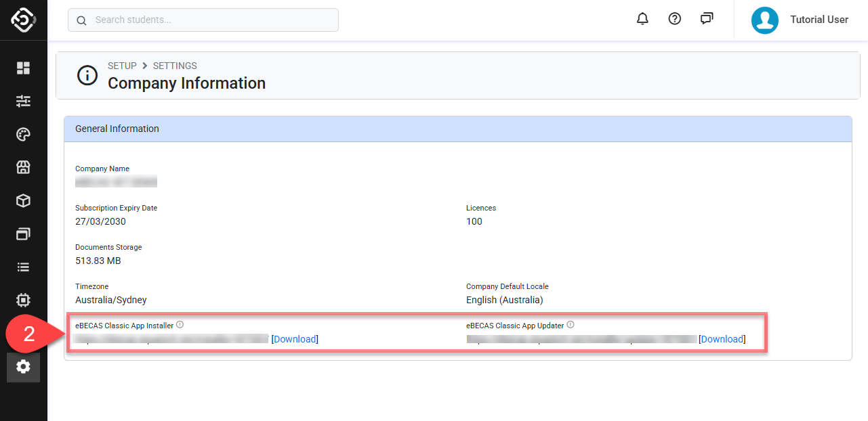Go to SETUP in the breadcrumb
This screenshot has height=421, width=868.
pyautogui.click(x=122, y=66)
